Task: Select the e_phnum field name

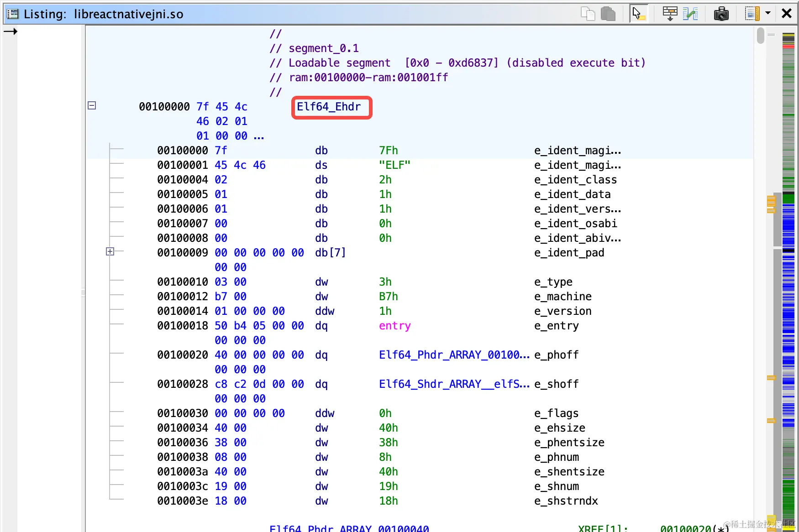Action: [557, 457]
